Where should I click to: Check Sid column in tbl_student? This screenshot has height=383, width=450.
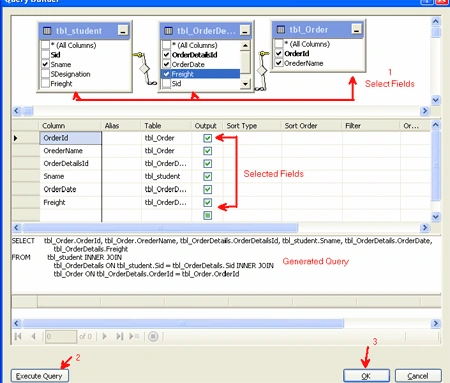click(45, 54)
